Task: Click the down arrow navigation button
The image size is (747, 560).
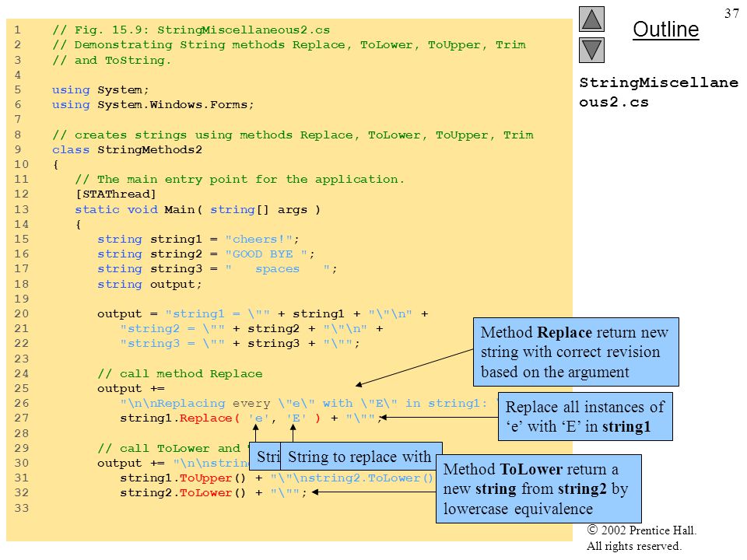Action: pyautogui.click(x=591, y=51)
